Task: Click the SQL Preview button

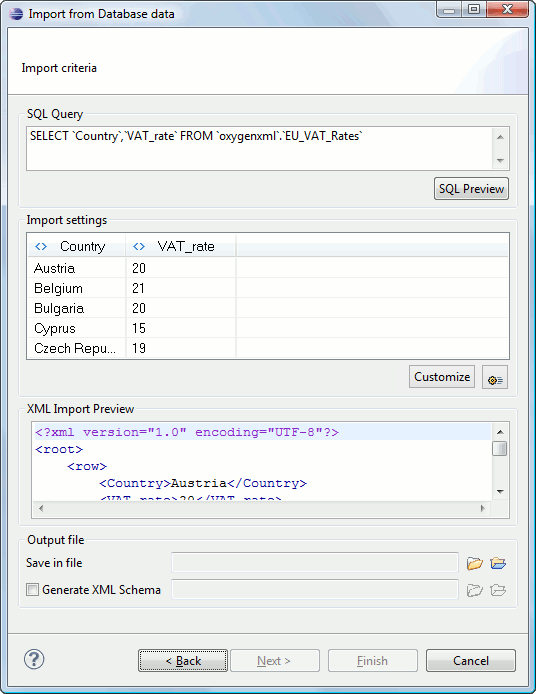Action: (471, 189)
